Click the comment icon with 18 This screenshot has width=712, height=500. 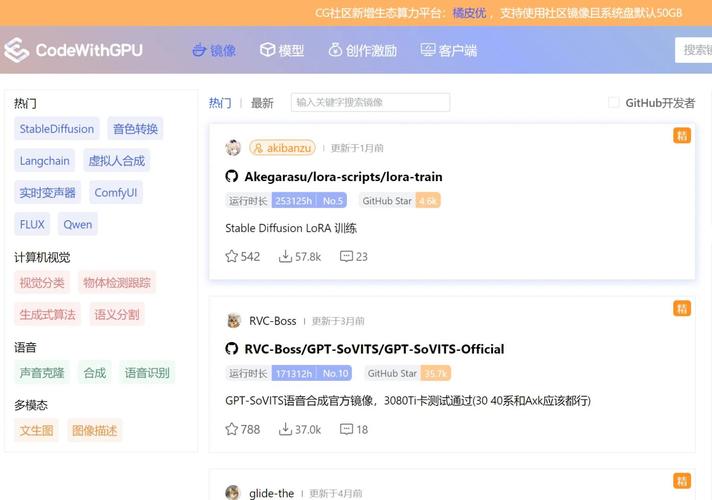click(x=346, y=429)
